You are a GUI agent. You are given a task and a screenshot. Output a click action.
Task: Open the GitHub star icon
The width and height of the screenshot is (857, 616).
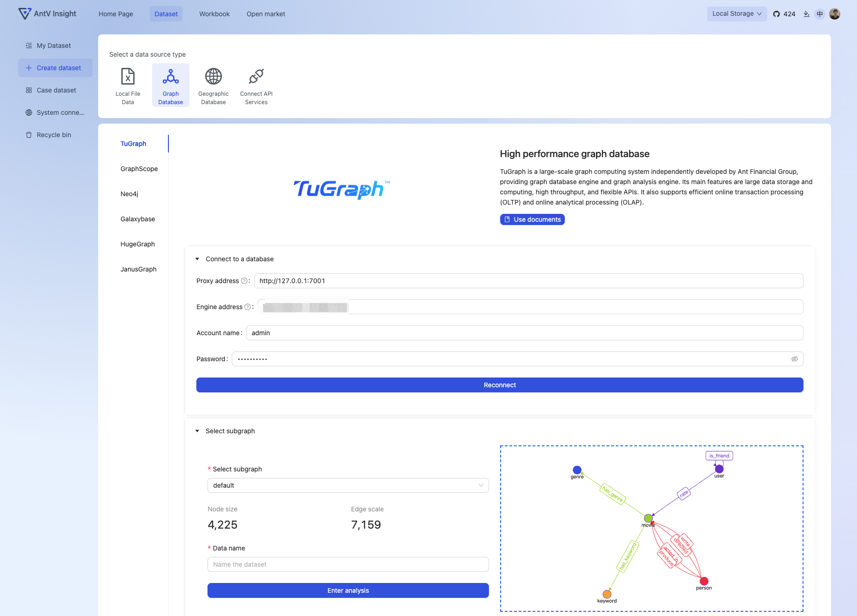(777, 14)
